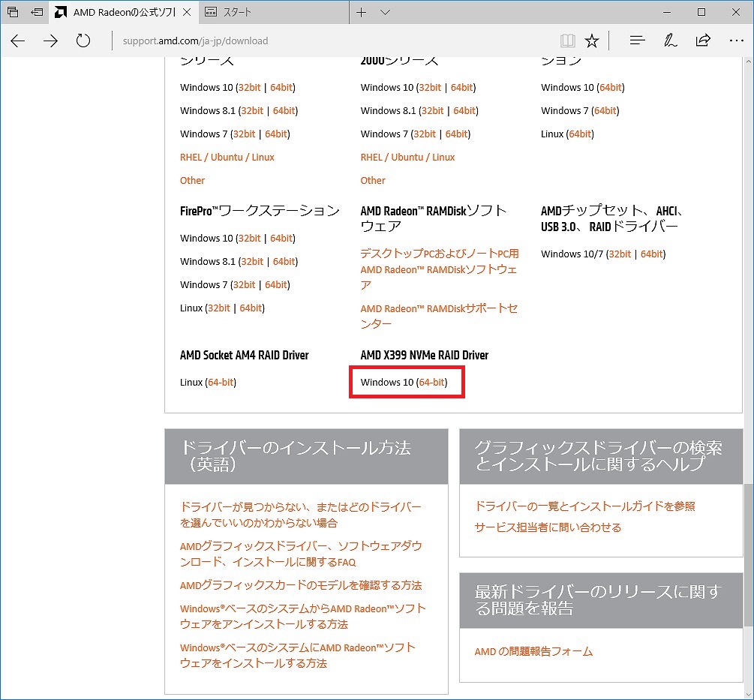The image size is (754, 700).
Task: Click the ドライバーのインストール方法 panel header
Action: pos(306,456)
